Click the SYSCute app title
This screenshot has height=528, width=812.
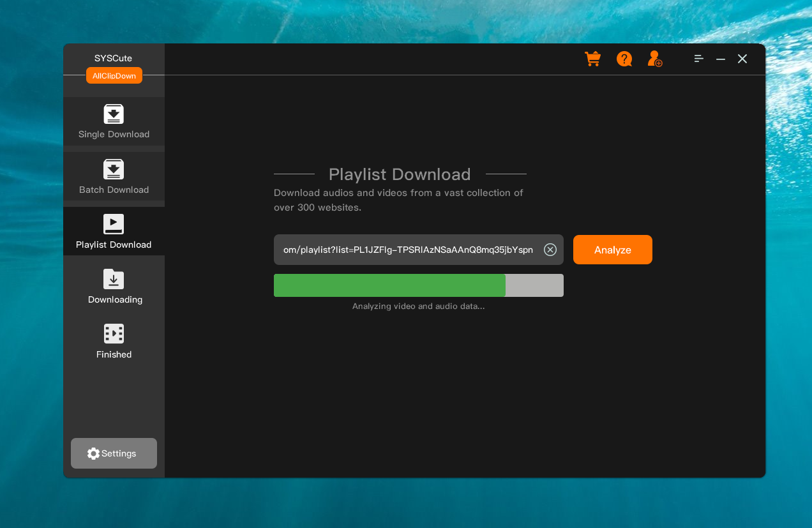(113, 58)
